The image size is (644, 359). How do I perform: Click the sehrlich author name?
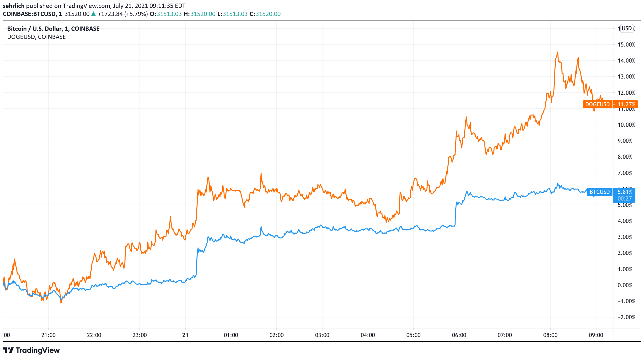14,6
